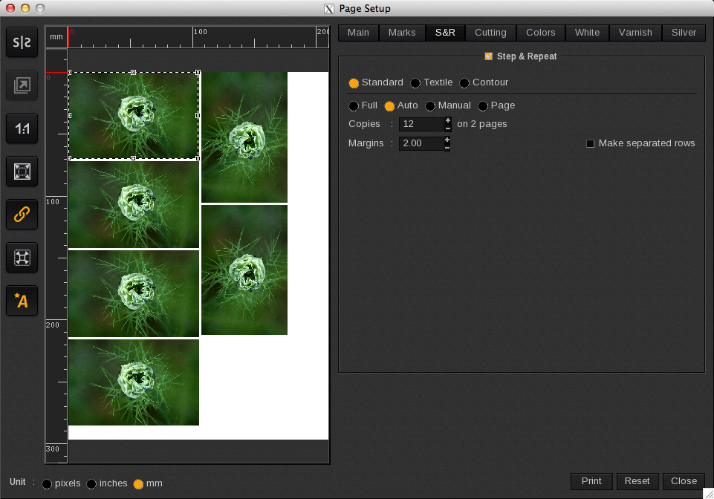
Task: Click the mirror (S|S) tool icon
Action: (x=22, y=42)
